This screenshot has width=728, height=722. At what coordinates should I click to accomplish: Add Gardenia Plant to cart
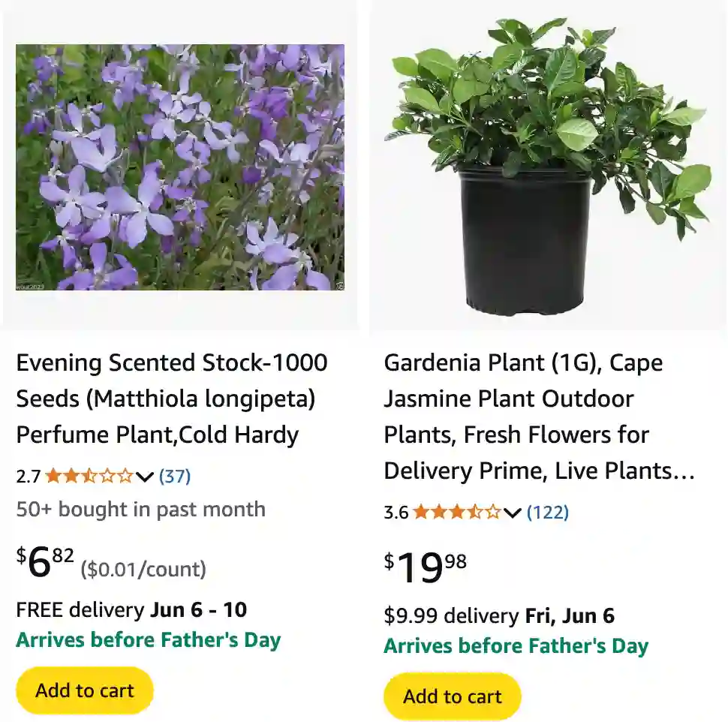click(453, 696)
